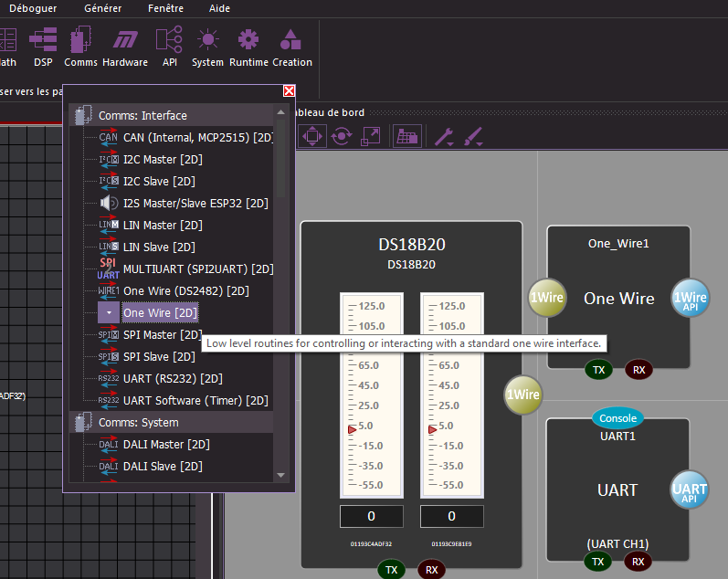Toggle the tabletop grid button in dashboard toolbar
728x579 pixels.
click(406, 136)
